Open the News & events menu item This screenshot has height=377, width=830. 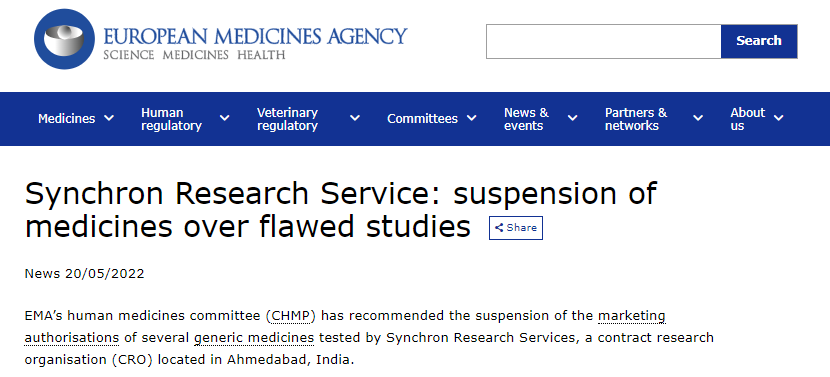pos(526,119)
